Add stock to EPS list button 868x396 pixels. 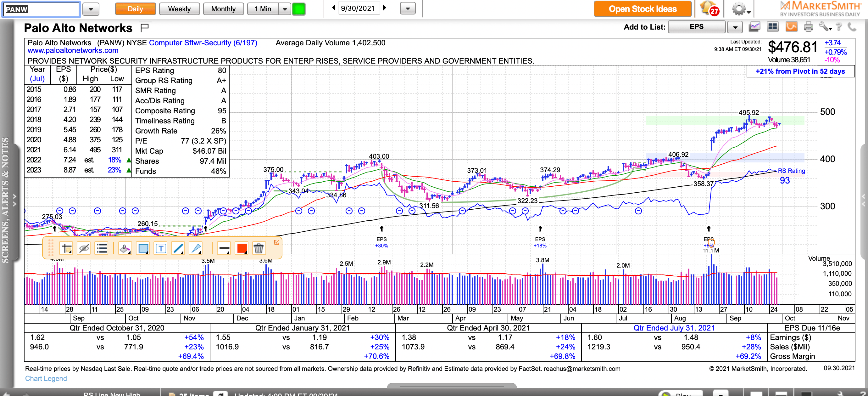pos(696,27)
